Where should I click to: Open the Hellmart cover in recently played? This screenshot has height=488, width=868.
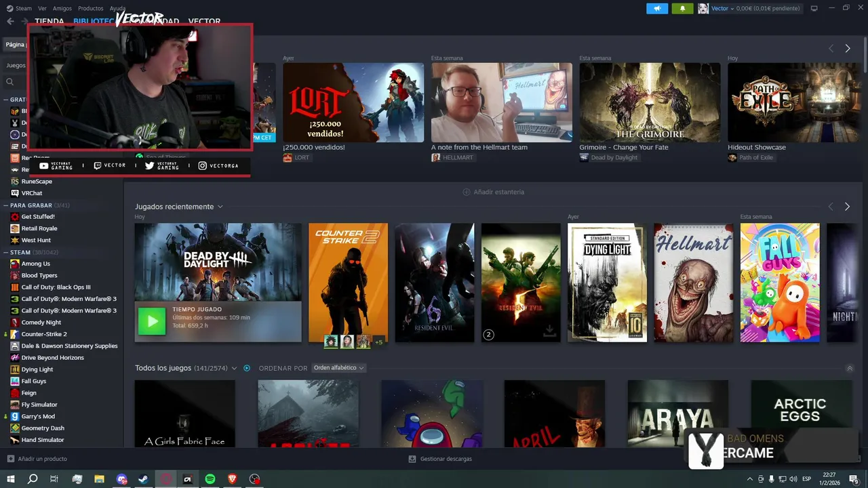pyautogui.click(x=694, y=283)
